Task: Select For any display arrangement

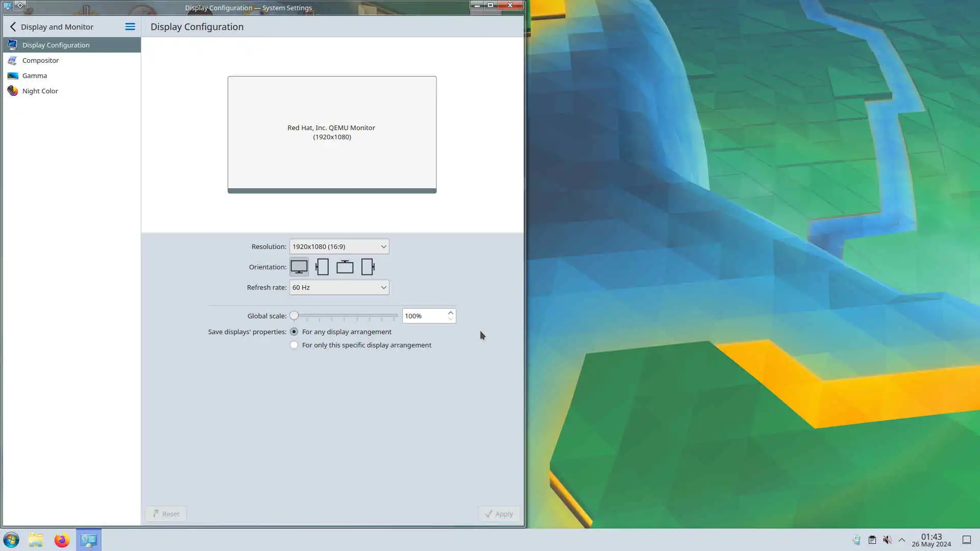Action: pyautogui.click(x=294, y=332)
